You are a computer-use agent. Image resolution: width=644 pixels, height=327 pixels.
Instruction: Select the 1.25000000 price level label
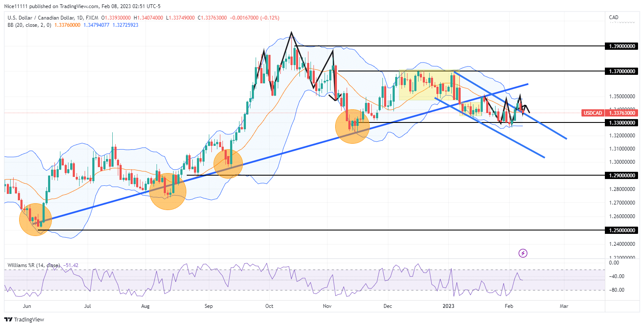(621, 230)
